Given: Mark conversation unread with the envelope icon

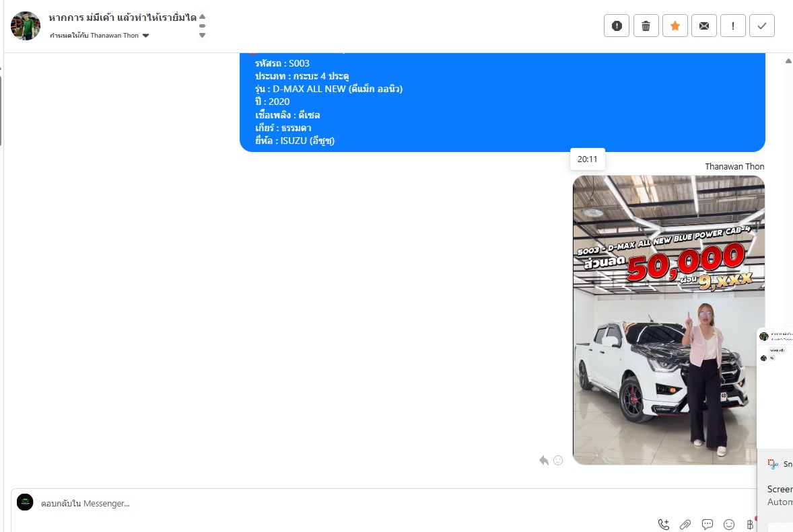Looking at the screenshot, I should click(x=704, y=26).
